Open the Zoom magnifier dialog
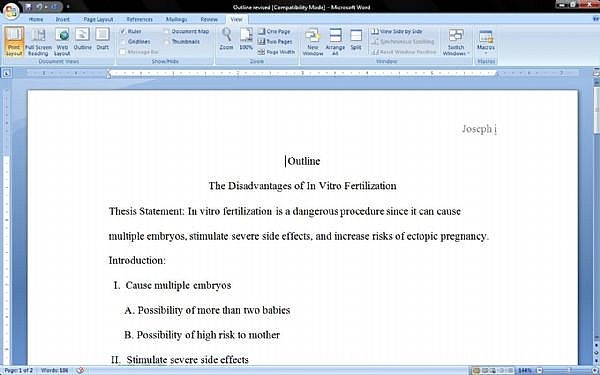Viewport: 600px width, 375px height. click(227, 39)
